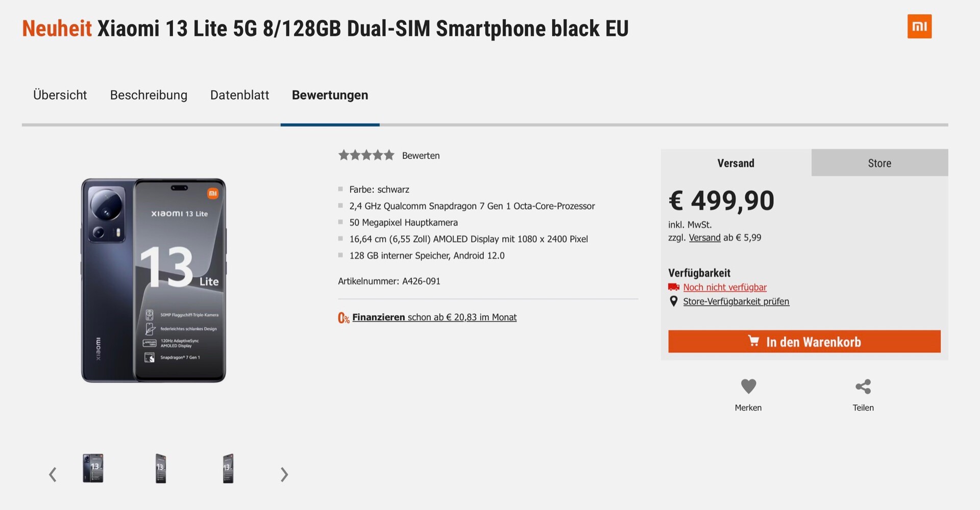Open the Datenblatt tab
980x510 pixels.
pos(239,95)
